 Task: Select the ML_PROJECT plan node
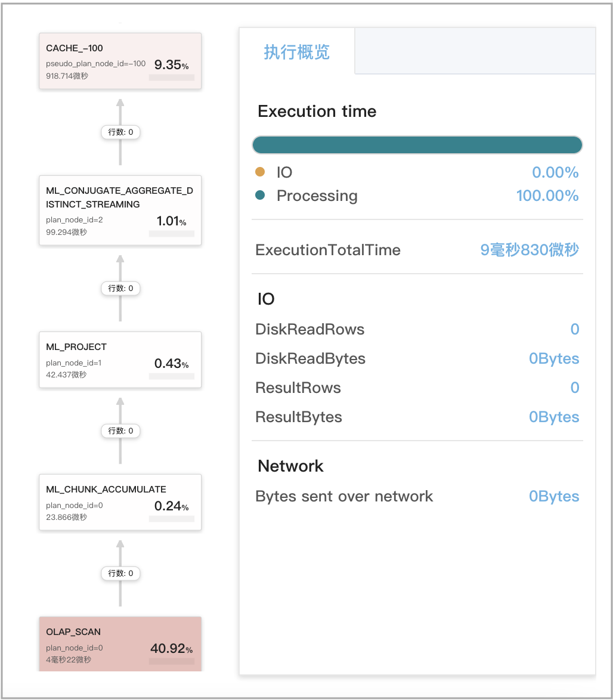coord(120,360)
